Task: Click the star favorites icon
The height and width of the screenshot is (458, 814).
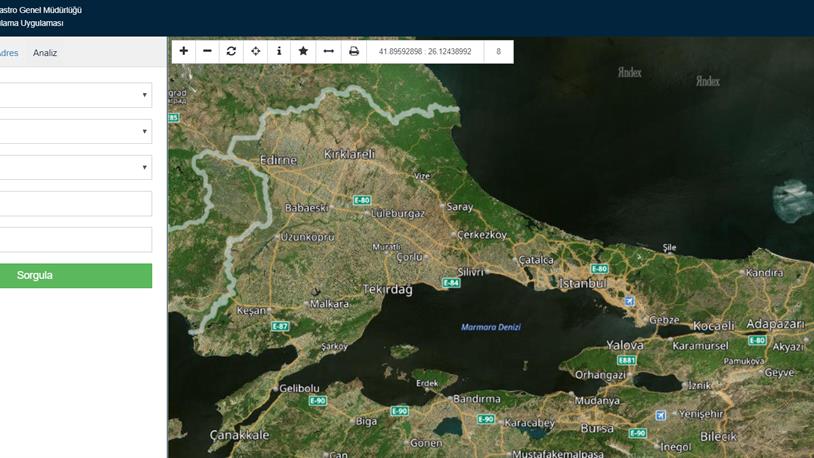Action: 303,51
